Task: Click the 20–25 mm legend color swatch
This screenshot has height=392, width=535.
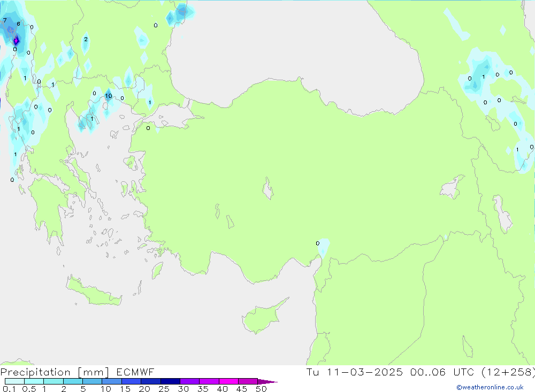Action: [x=151, y=381]
